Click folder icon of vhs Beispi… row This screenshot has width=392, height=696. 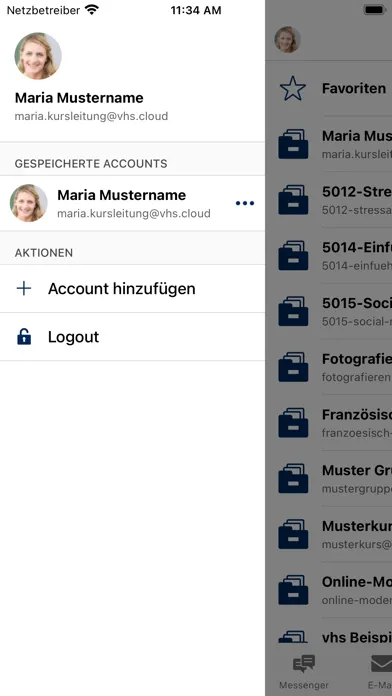(x=293, y=637)
